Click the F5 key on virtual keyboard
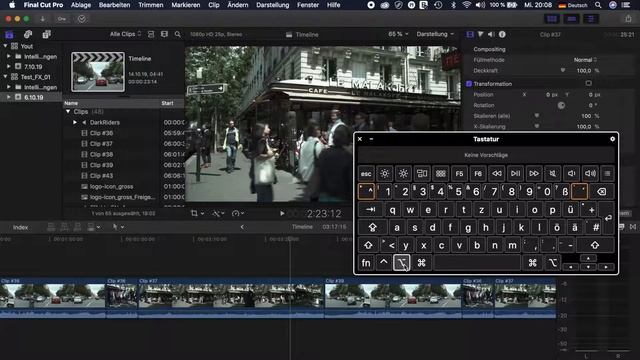The width and height of the screenshot is (640, 360). click(x=459, y=173)
